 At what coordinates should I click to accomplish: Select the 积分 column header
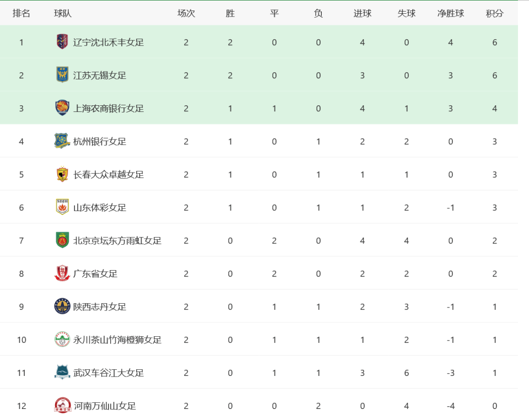495,13
